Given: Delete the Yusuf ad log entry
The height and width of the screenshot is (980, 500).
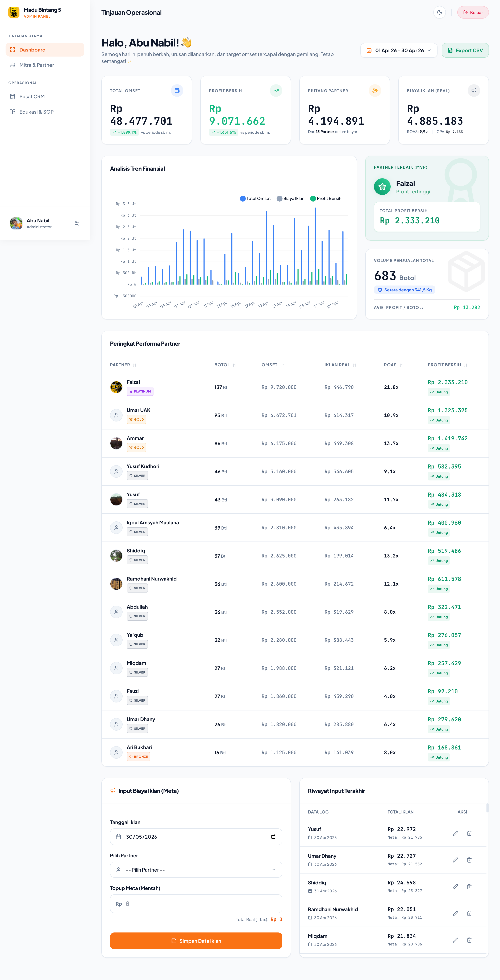Looking at the screenshot, I should (469, 833).
